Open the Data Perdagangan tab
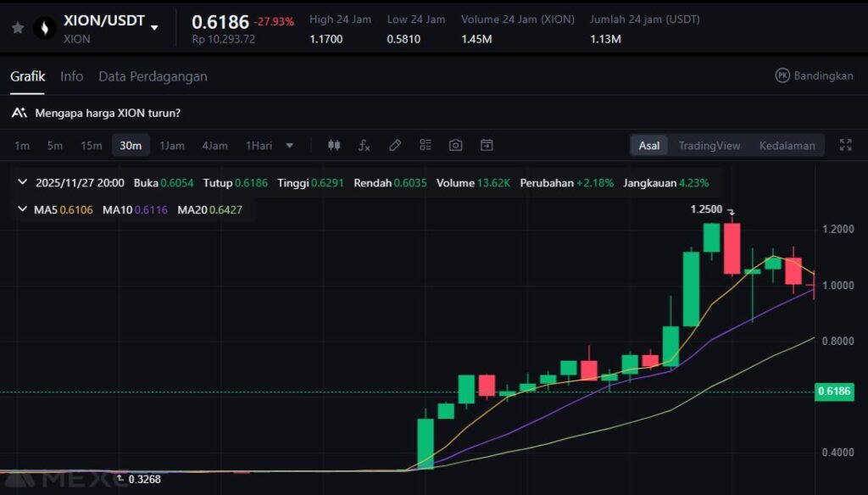This screenshot has height=495, width=868. [153, 76]
